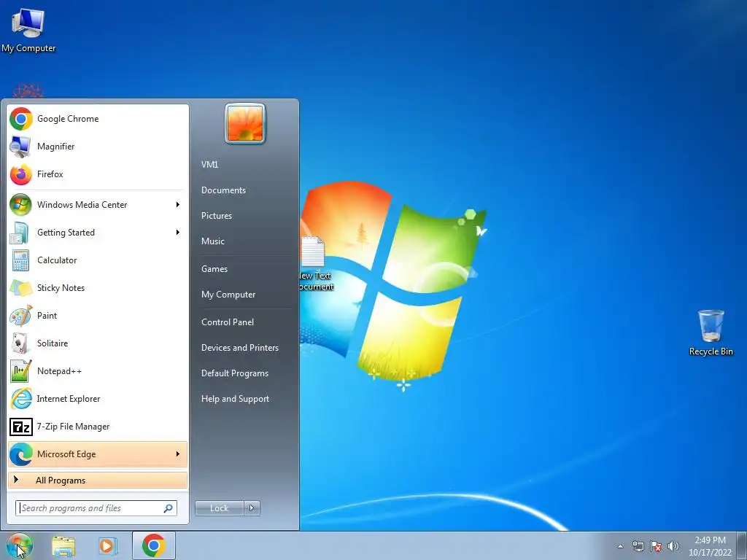Screen dimensions: 747x560
Task: Open the Calculator app icon
Action: click(x=20, y=260)
